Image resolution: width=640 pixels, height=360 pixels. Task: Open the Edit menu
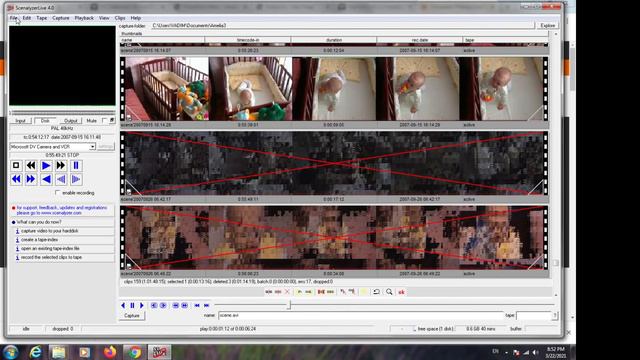pos(27,18)
